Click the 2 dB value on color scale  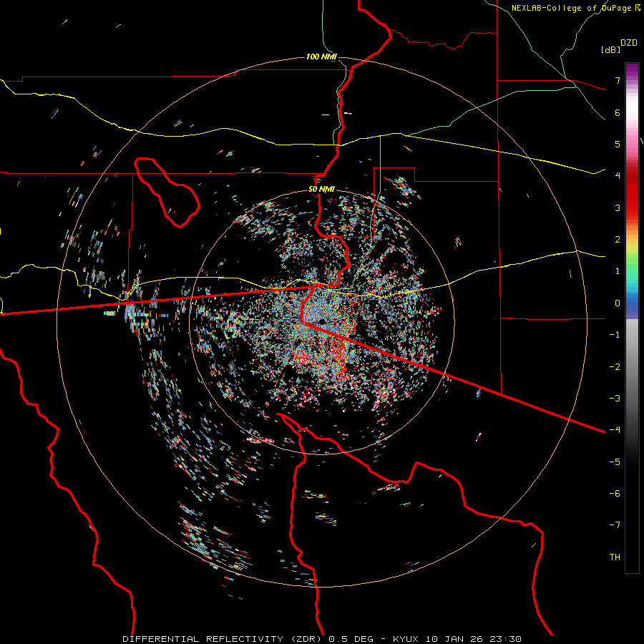618,240
